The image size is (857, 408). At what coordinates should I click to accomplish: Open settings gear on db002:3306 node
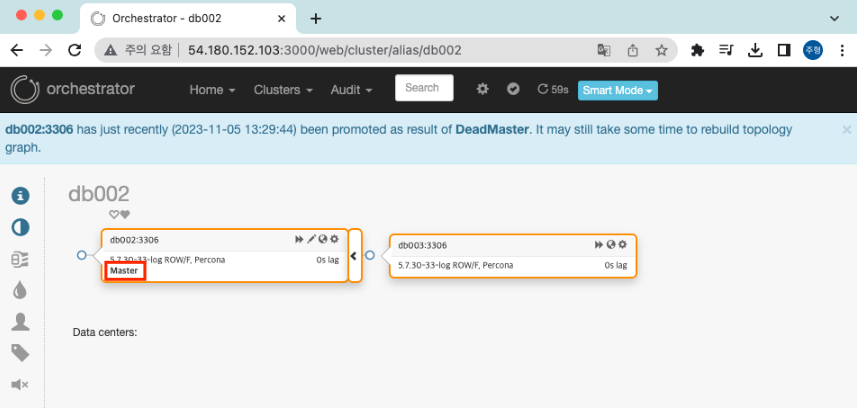click(x=334, y=239)
